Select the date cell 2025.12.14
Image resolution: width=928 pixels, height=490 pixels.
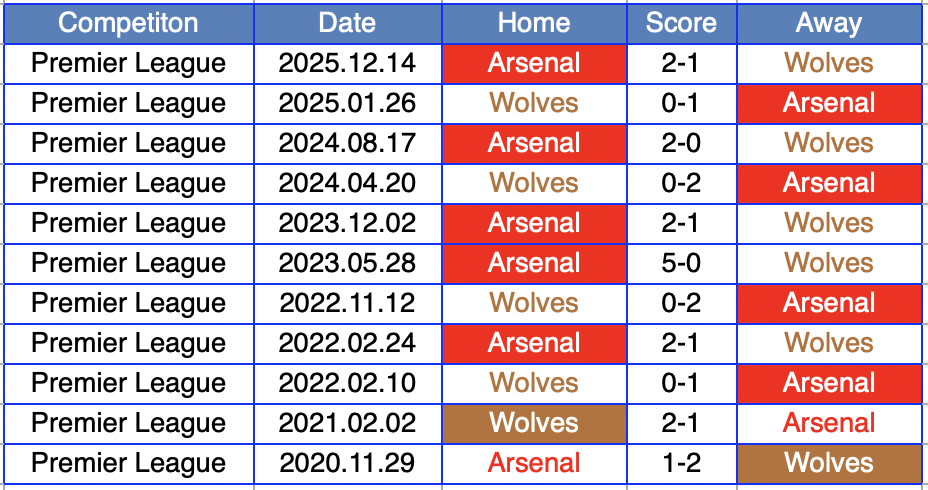tap(347, 63)
